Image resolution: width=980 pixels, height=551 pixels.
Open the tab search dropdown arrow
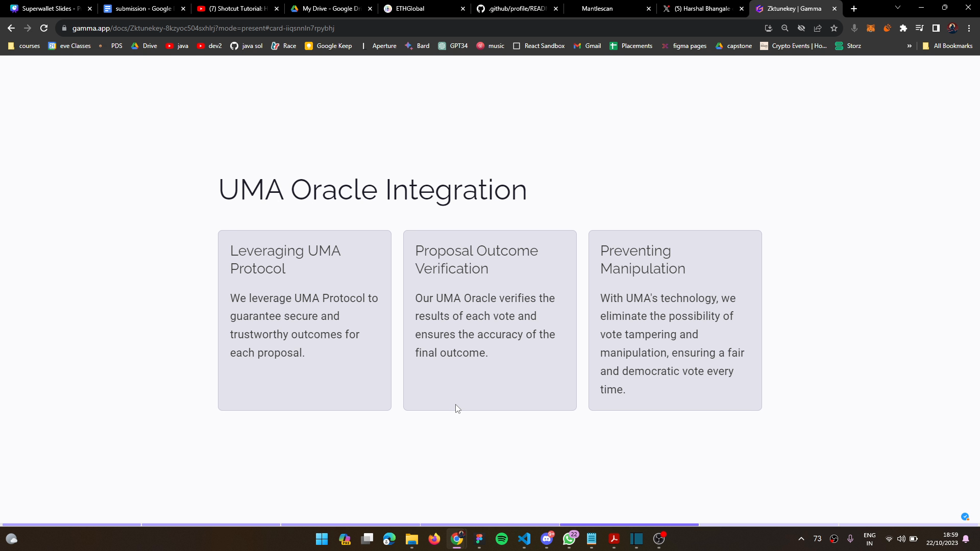[898, 8]
